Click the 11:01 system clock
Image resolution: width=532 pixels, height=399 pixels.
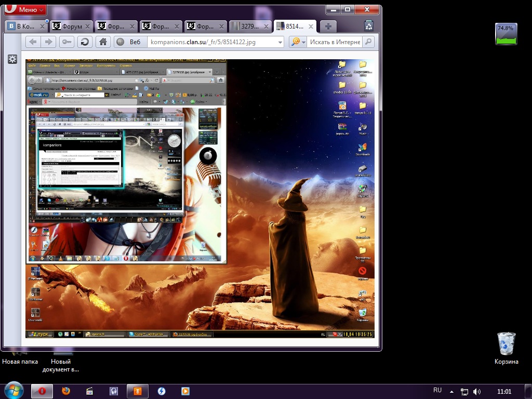(504, 392)
